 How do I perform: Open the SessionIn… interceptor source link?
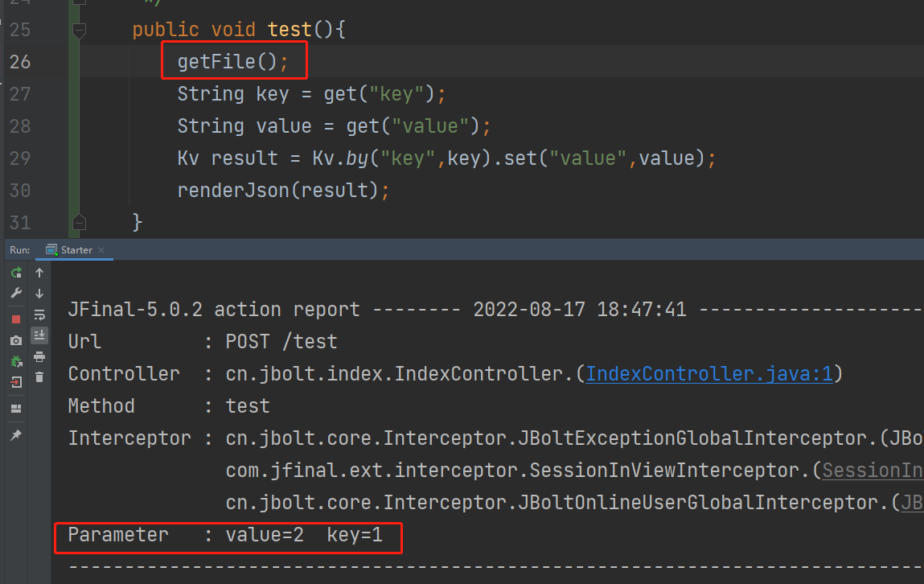tap(873, 471)
